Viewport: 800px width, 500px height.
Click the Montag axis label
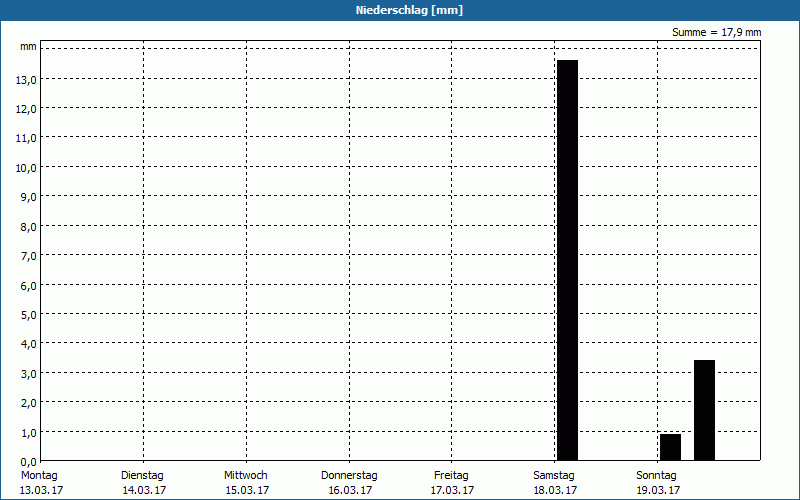pos(39,475)
